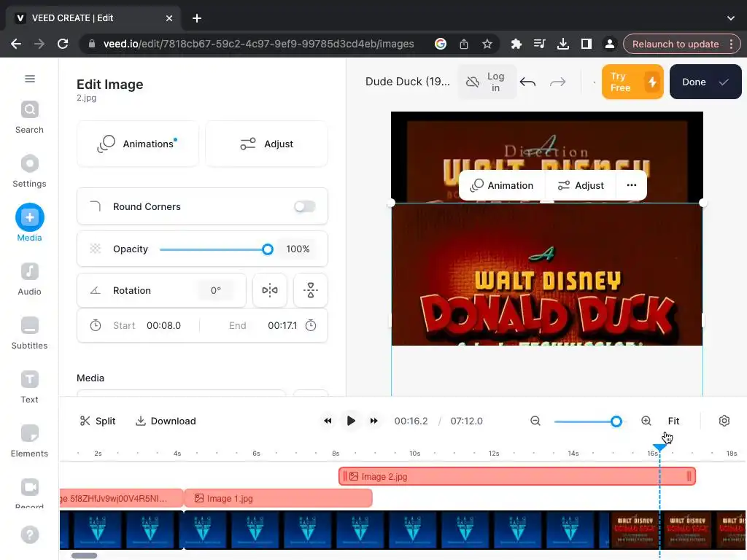This screenshot has height=560, width=747.
Task: Reload the browser page
Action: 63,44
